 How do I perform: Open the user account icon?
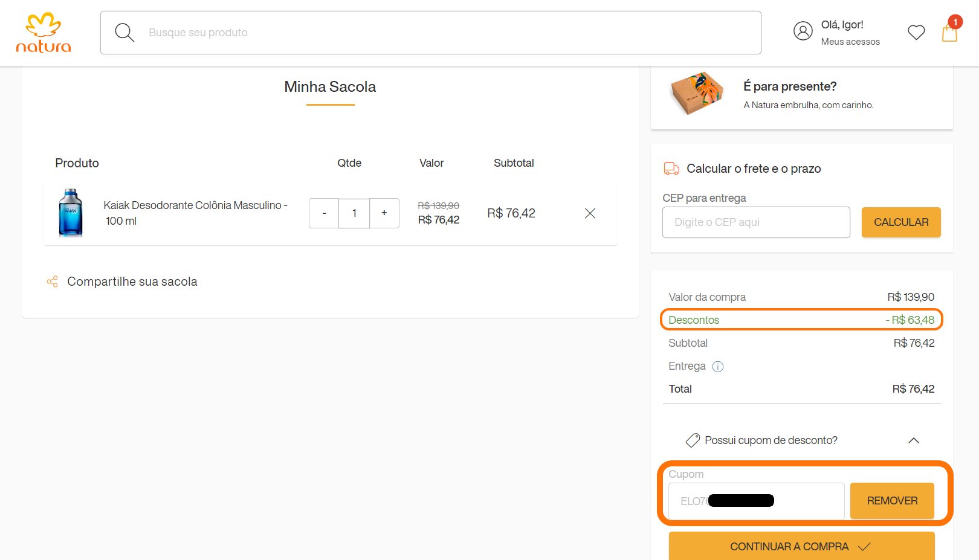[803, 31]
